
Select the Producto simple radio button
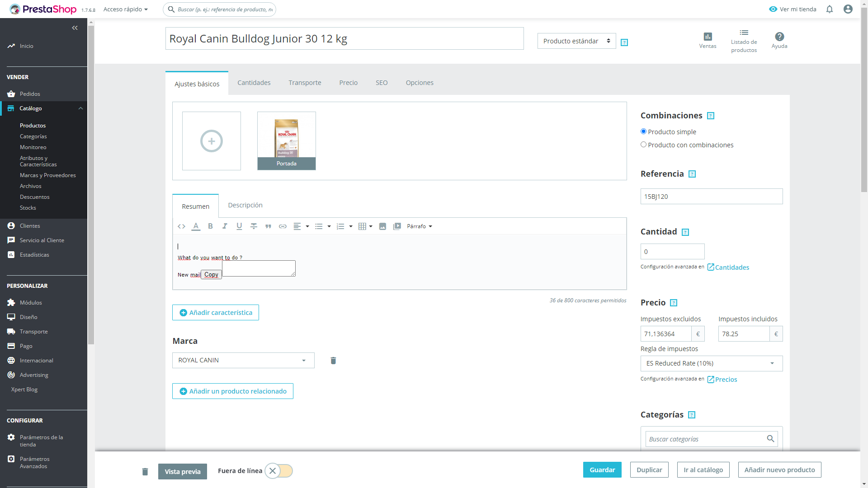click(643, 131)
